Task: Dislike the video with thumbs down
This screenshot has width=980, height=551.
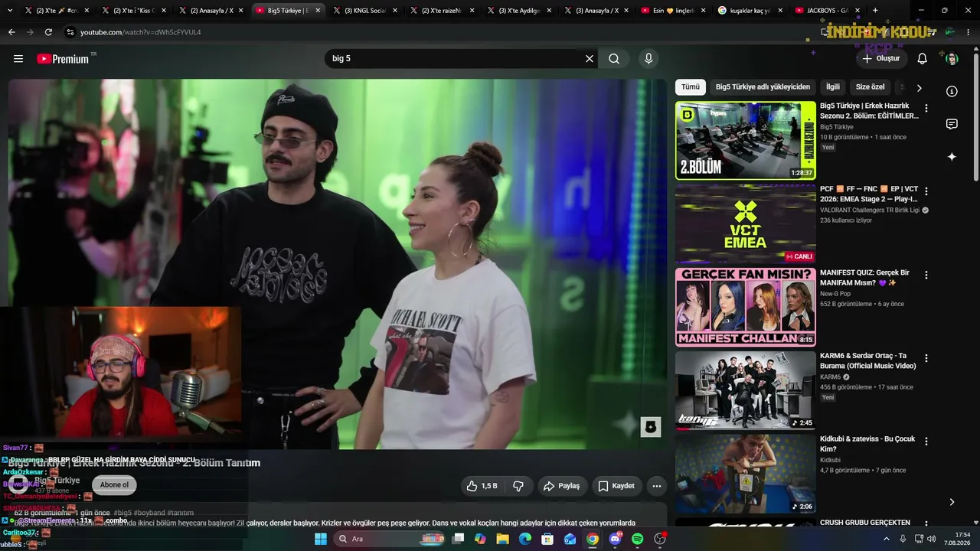Action: (x=518, y=486)
